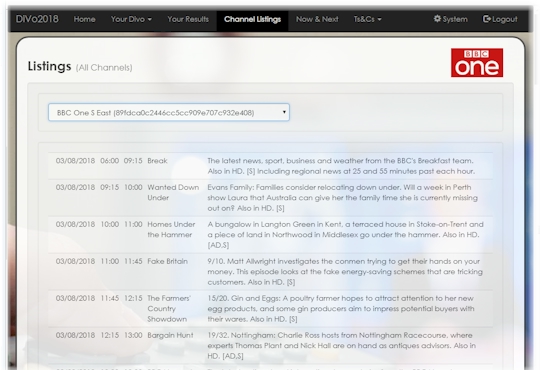
Task: Open the Home menu item
Action: [x=84, y=19]
